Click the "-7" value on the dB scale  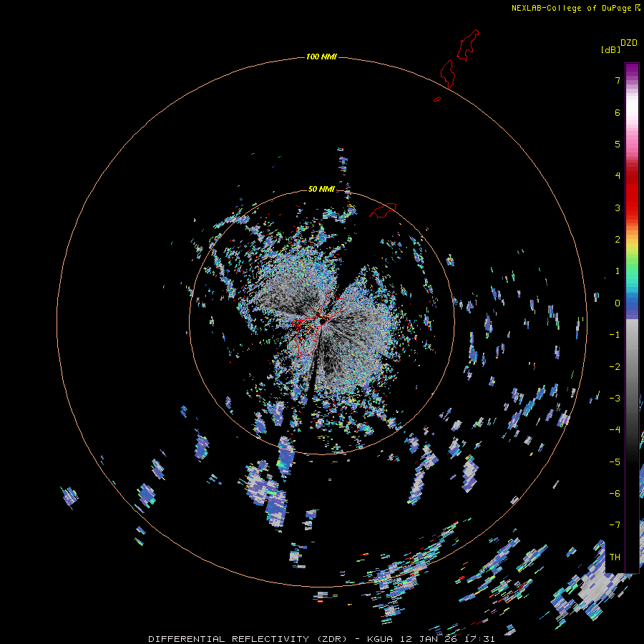(615, 525)
